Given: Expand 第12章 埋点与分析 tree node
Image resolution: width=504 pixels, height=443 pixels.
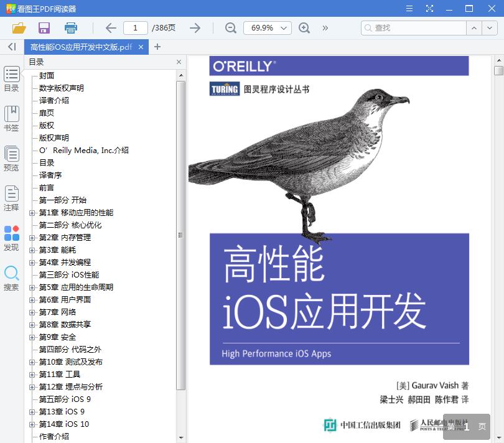Looking at the screenshot, I should coord(32,387).
